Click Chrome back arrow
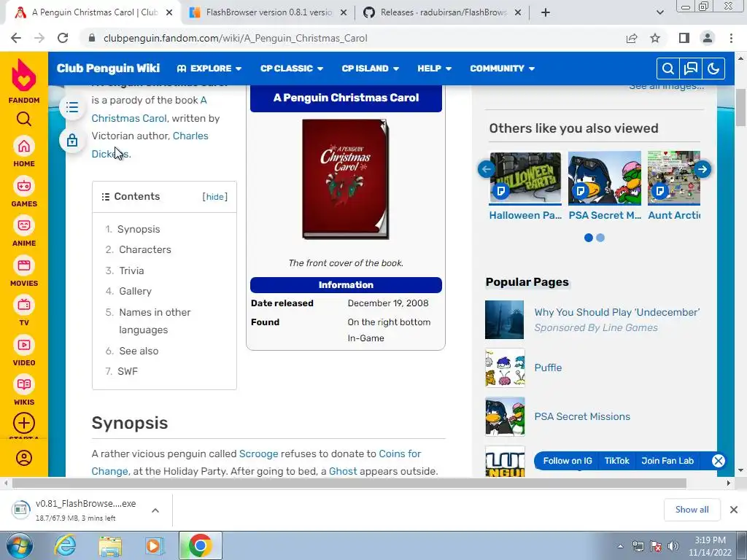 [16, 38]
